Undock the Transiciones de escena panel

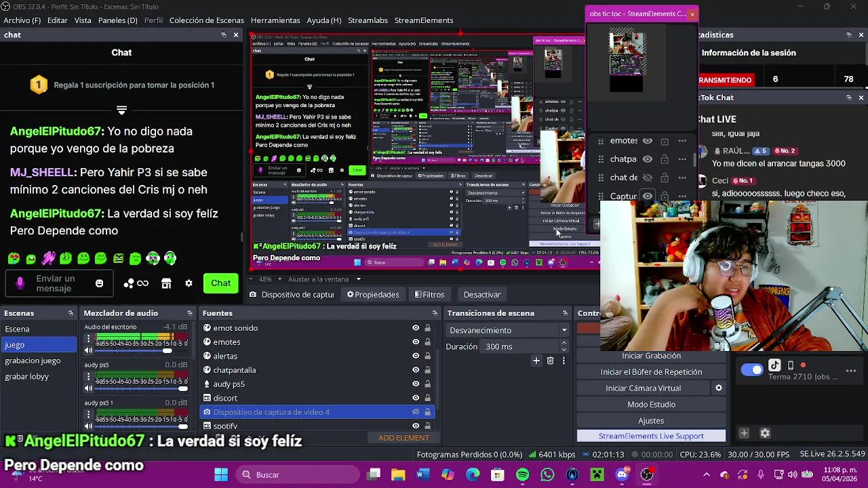565,313
